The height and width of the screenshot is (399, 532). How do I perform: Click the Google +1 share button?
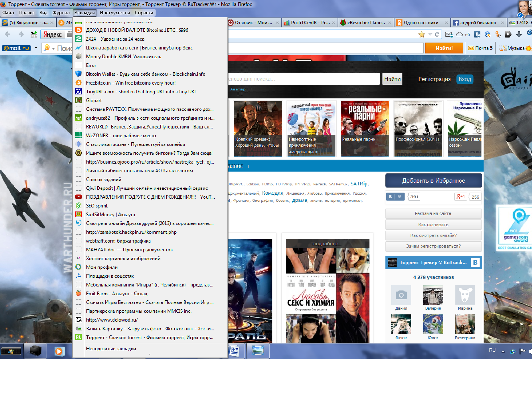(x=461, y=197)
